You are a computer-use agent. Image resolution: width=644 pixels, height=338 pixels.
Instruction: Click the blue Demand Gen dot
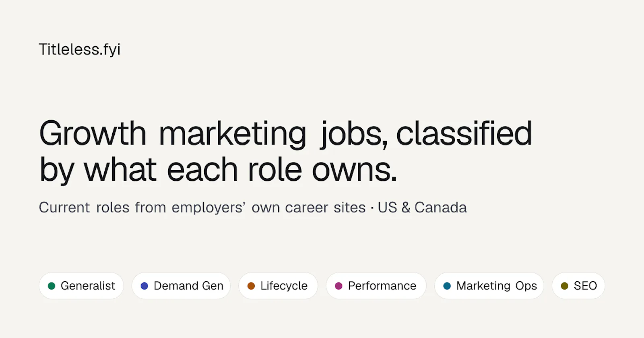[x=144, y=286]
